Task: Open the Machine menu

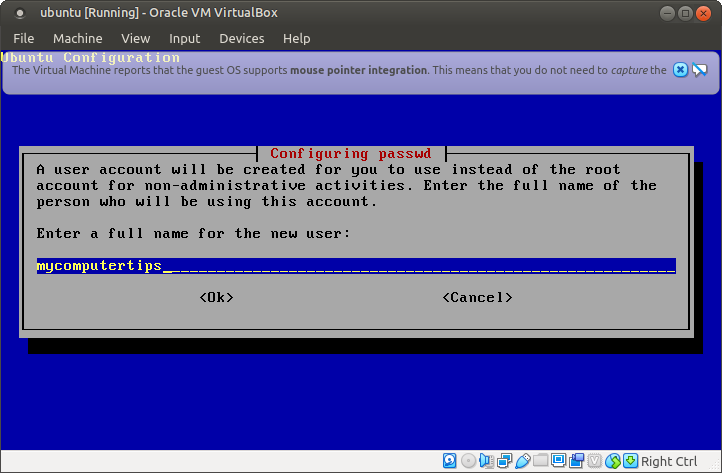Action: pos(78,39)
